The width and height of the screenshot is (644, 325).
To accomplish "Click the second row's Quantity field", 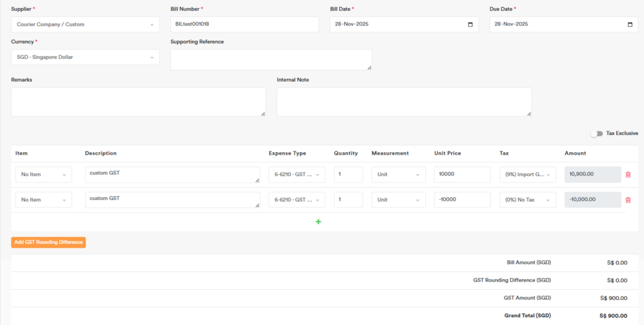I will pos(348,200).
